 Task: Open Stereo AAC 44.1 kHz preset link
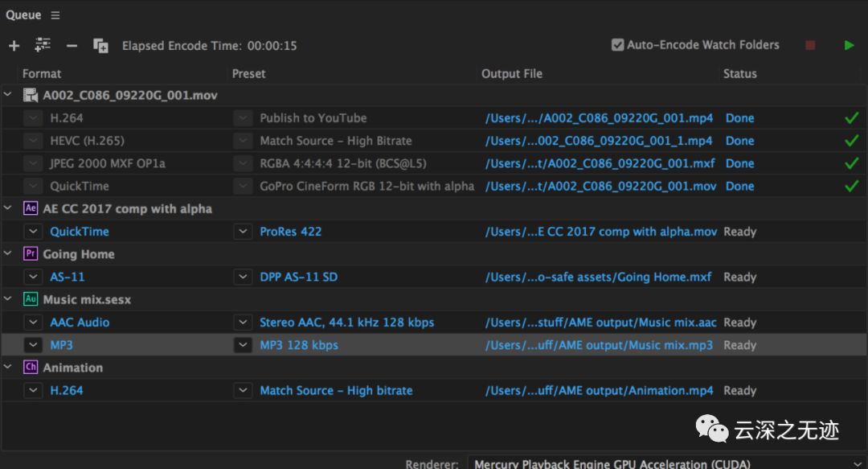coord(346,322)
